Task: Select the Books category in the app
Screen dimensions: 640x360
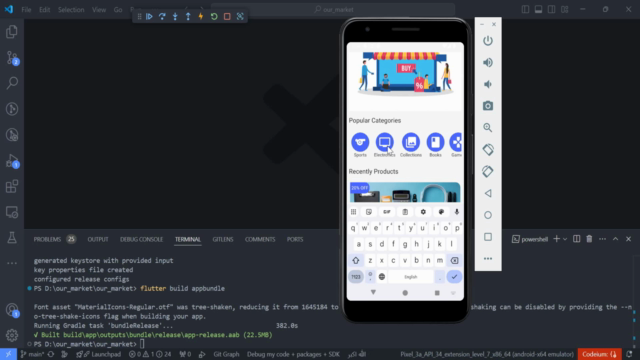Action: point(436,144)
